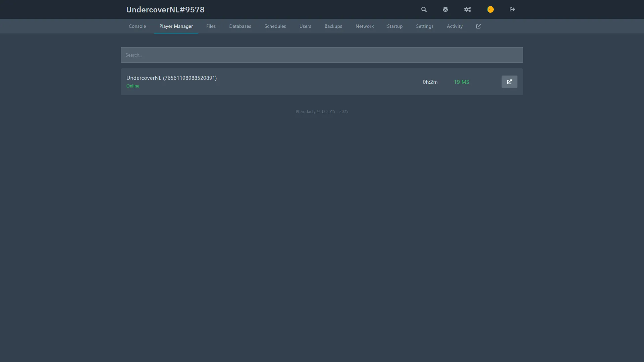View the Activity tab

click(454, 26)
